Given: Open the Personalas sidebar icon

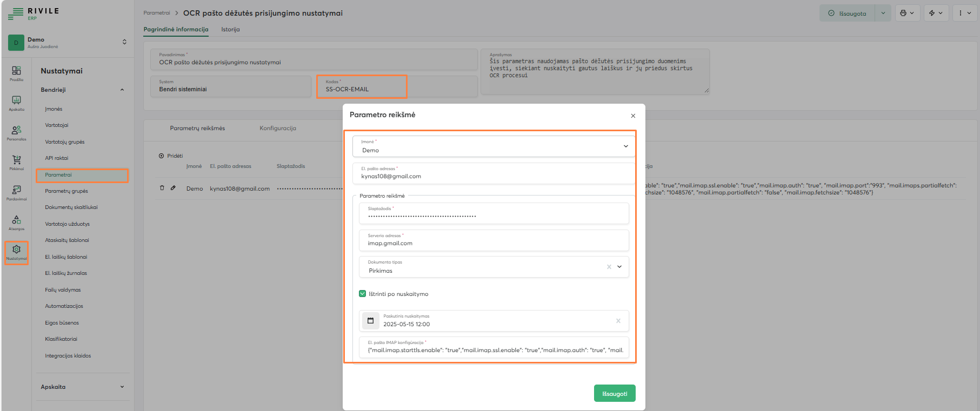Looking at the screenshot, I should 16,132.
